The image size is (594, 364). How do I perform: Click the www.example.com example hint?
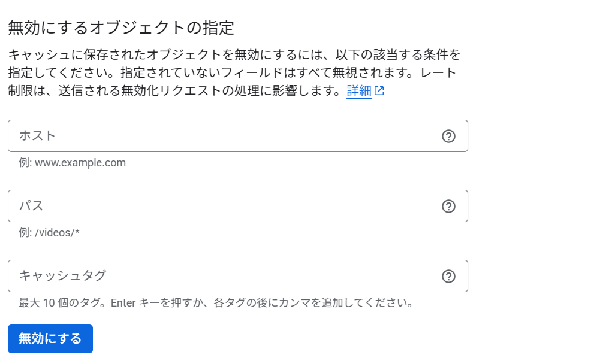click(x=73, y=163)
